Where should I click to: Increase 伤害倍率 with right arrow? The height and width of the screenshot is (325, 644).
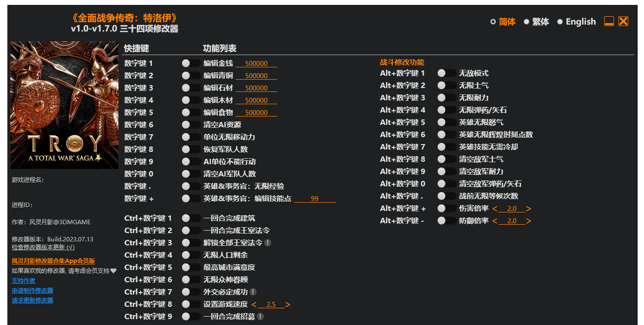[528, 209]
